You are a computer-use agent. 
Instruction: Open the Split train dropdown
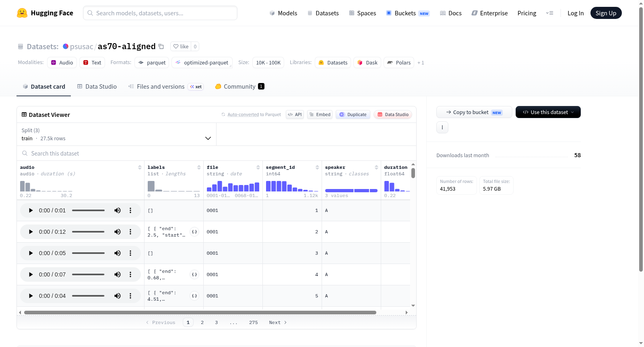[117, 134]
